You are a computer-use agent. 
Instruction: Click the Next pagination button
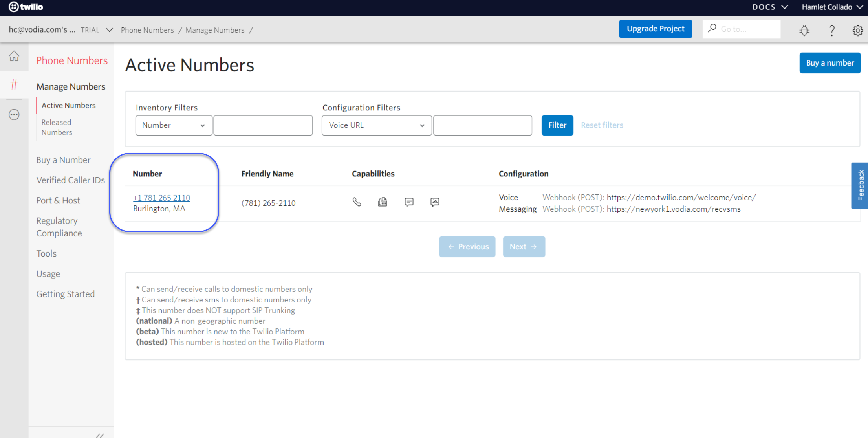coord(524,247)
